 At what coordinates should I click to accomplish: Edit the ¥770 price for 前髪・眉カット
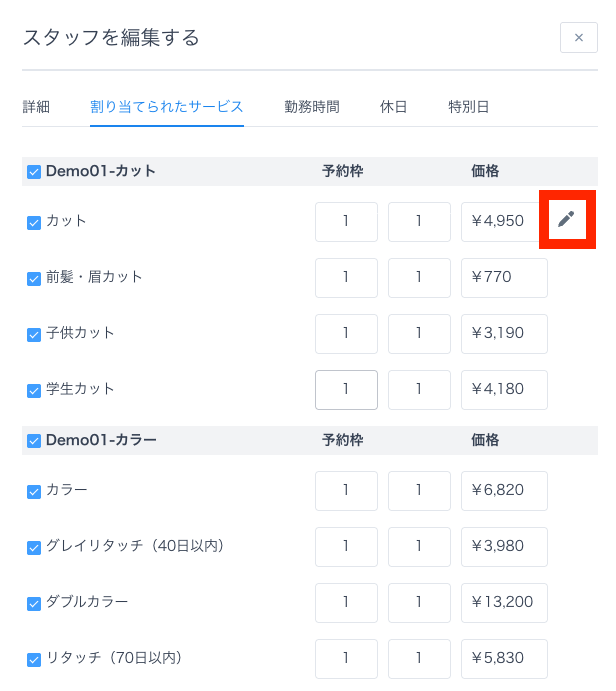503,278
